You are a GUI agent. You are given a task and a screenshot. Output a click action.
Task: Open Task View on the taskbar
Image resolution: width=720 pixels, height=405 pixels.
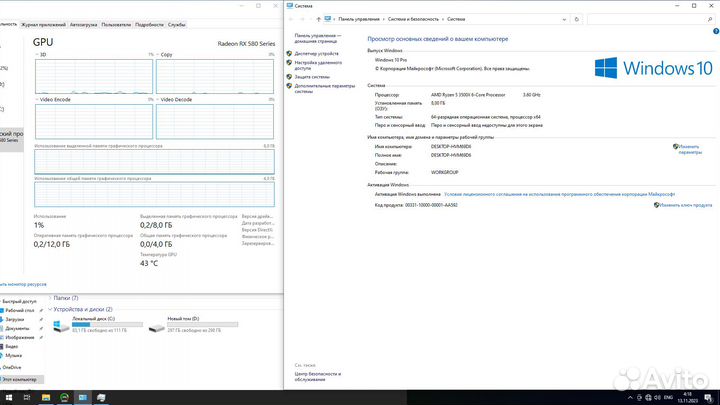click(x=27, y=397)
